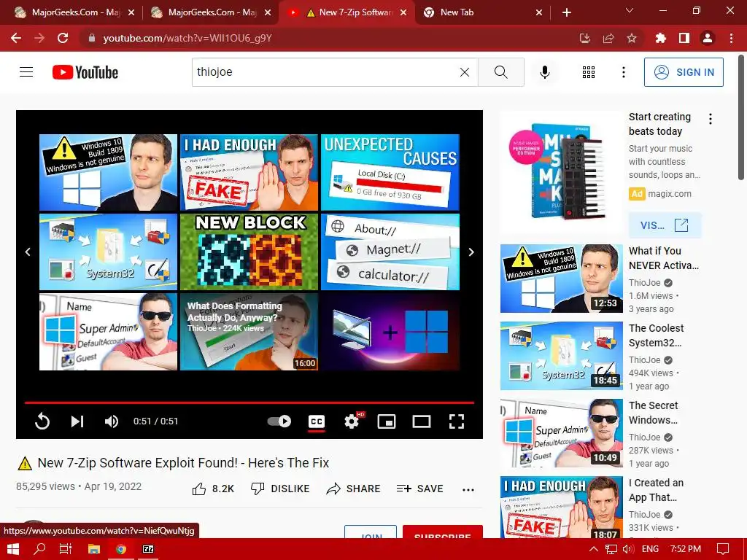Click the magnifier search button

[500, 72]
